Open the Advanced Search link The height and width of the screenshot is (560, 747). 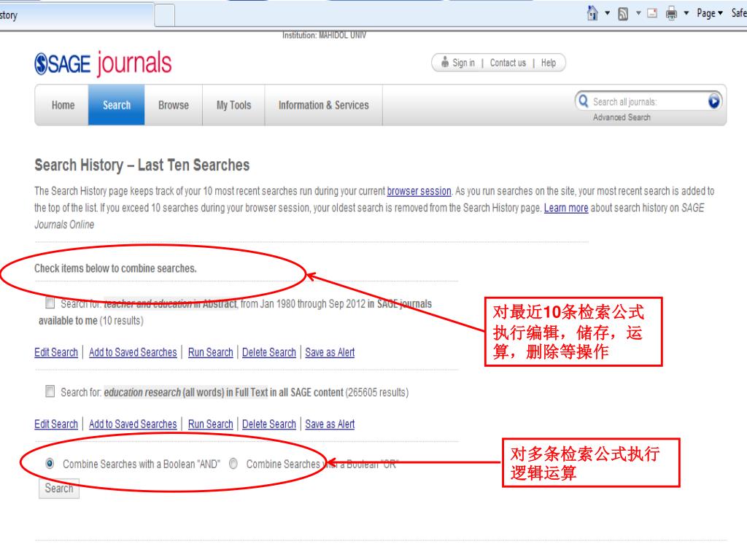click(x=622, y=117)
